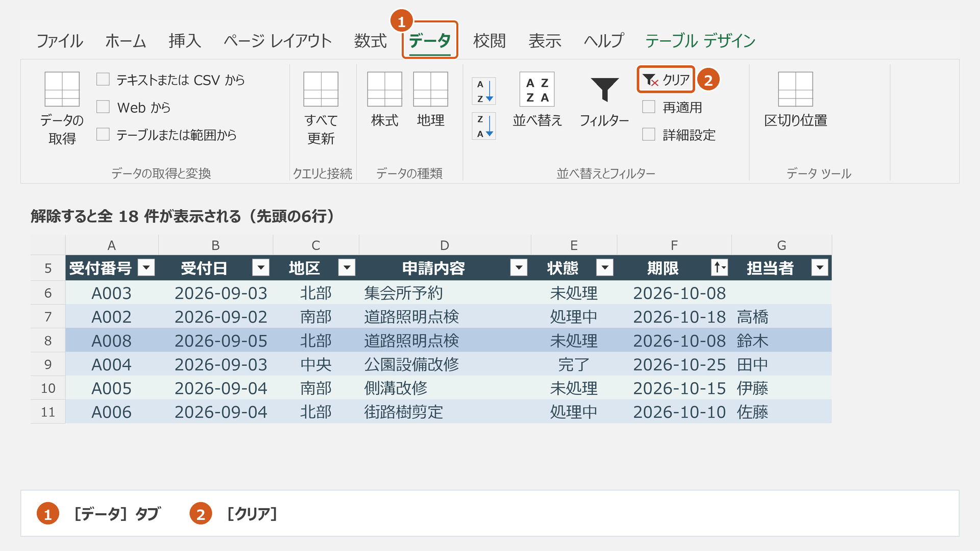The height and width of the screenshot is (551, 980).
Task: Open the 担当者 filter dropdown
Action: 820,267
